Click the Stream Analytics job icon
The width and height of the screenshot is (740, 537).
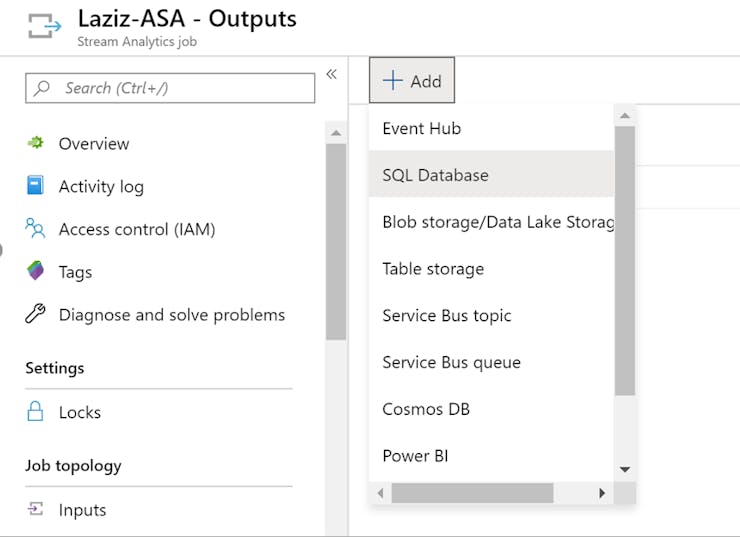click(44, 27)
